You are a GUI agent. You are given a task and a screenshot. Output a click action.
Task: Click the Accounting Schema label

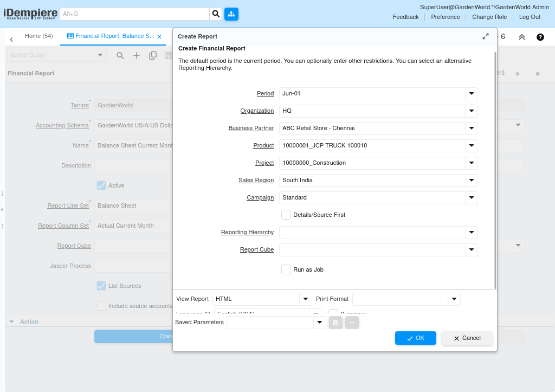tap(62, 125)
